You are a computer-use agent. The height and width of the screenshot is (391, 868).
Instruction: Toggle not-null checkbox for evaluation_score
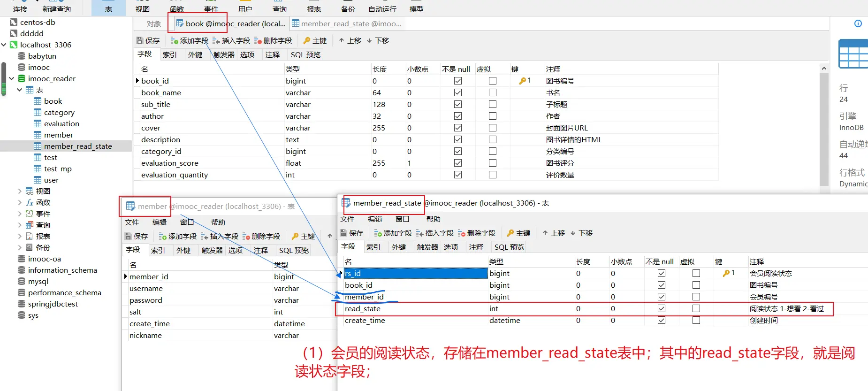coord(458,163)
